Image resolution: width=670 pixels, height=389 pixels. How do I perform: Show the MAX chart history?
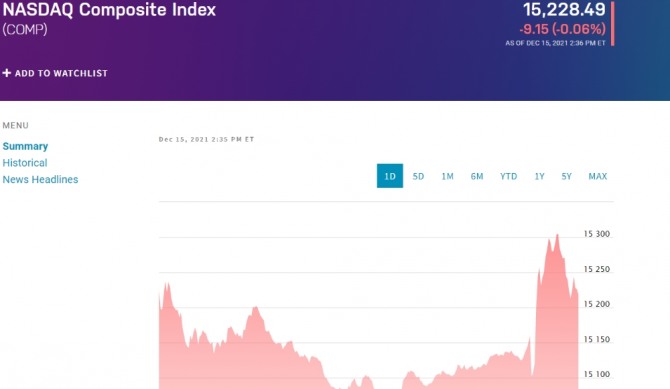598,176
